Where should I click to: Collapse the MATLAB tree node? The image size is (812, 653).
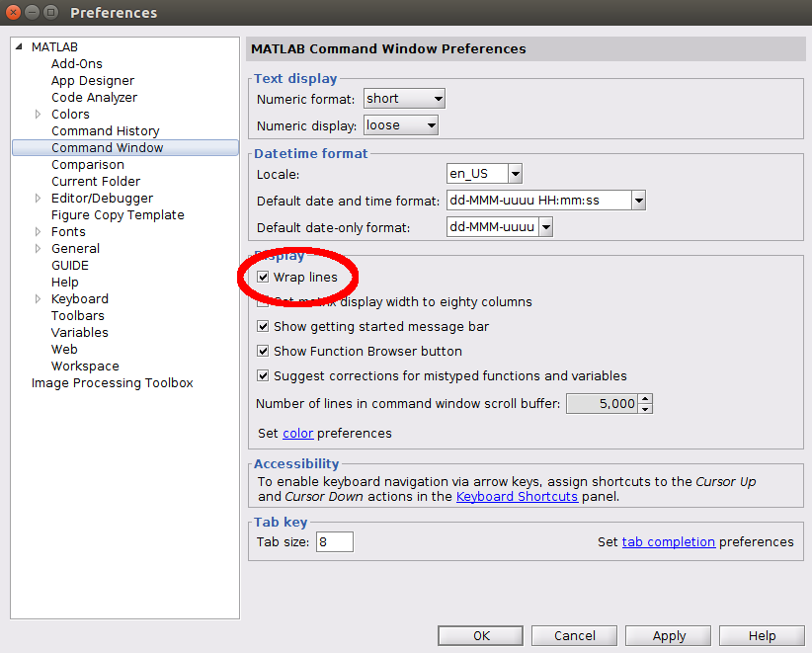19,46
